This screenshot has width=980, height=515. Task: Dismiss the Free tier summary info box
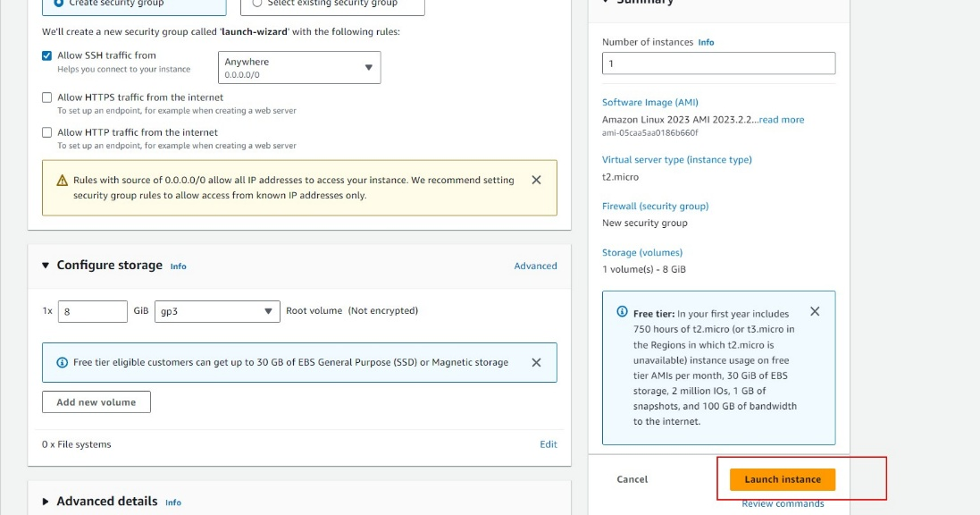click(x=815, y=311)
